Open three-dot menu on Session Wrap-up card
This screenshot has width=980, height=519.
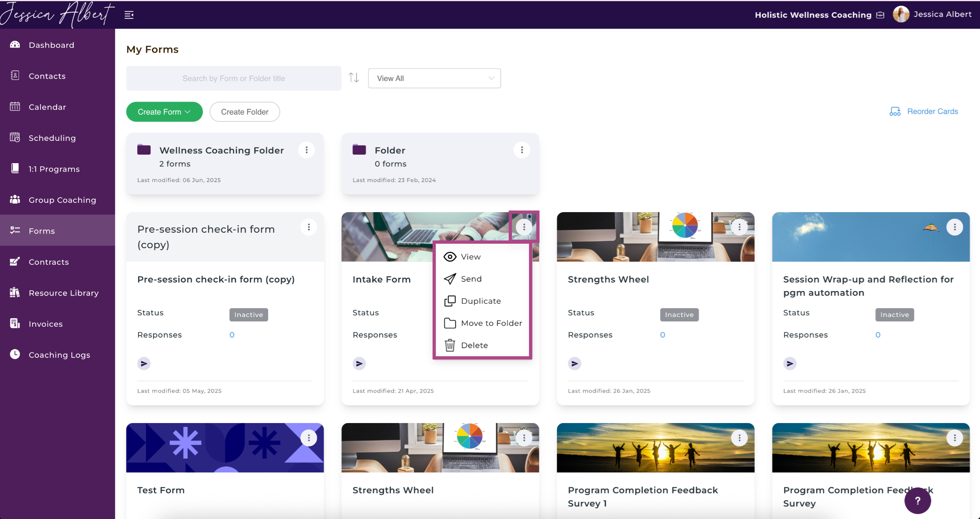(x=954, y=227)
